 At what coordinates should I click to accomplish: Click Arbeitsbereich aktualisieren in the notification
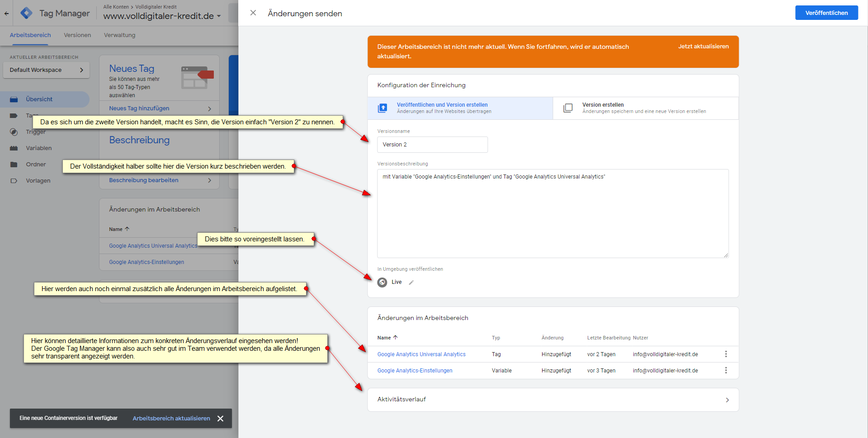tap(171, 419)
